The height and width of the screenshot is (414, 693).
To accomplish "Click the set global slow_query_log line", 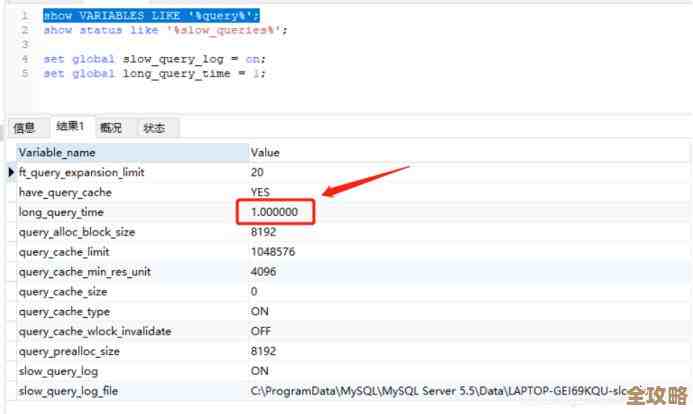I will click(x=154, y=59).
